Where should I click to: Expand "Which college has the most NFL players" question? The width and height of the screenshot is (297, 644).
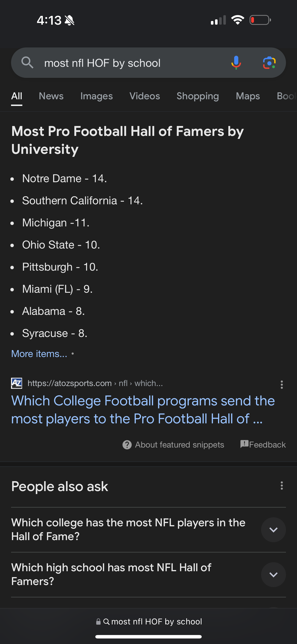pyautogui.click(x=273, y=530)
